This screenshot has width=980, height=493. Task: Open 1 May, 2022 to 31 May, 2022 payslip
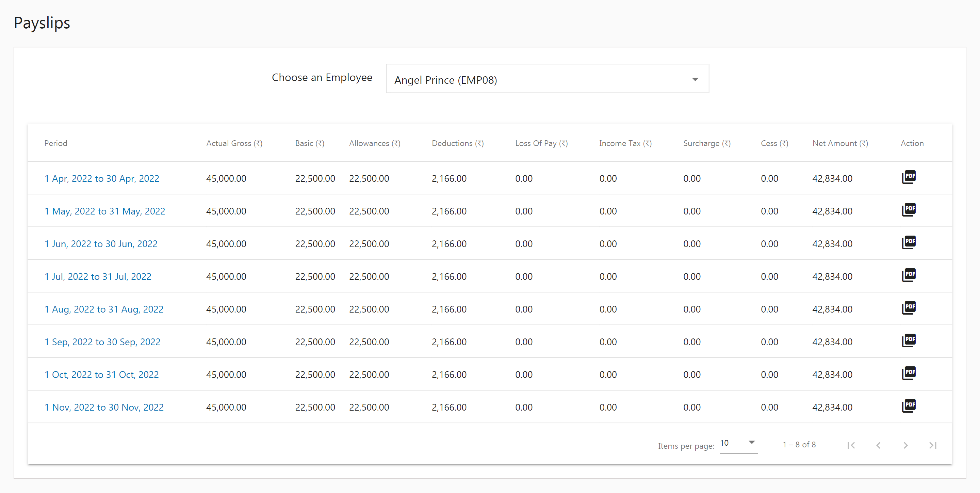[104, 211]
